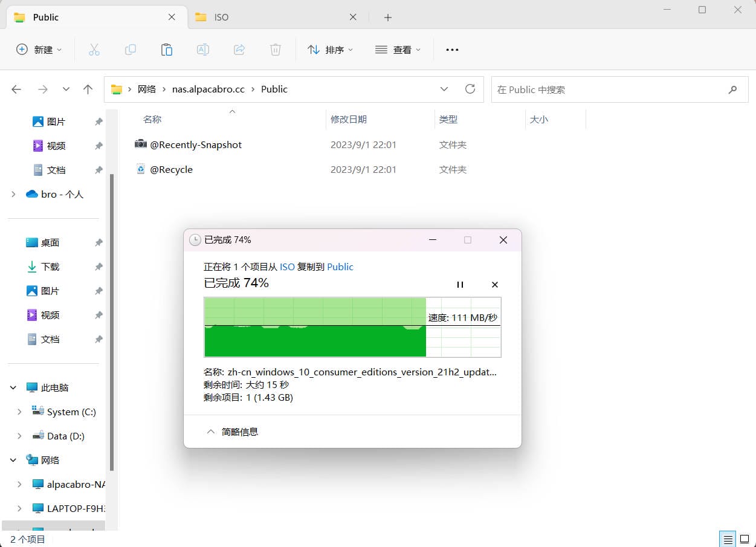Select the @Recently-Snapshot folder name

(x=196, y=144)
